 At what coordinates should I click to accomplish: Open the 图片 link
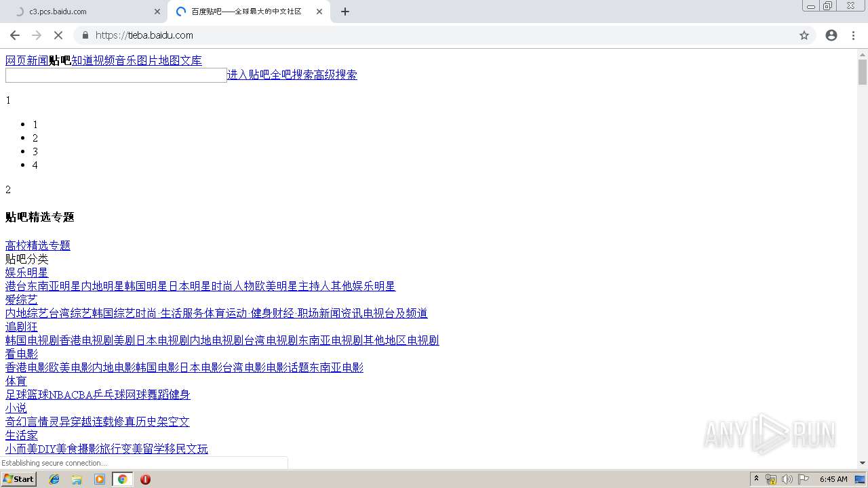(x=148, y=60)
